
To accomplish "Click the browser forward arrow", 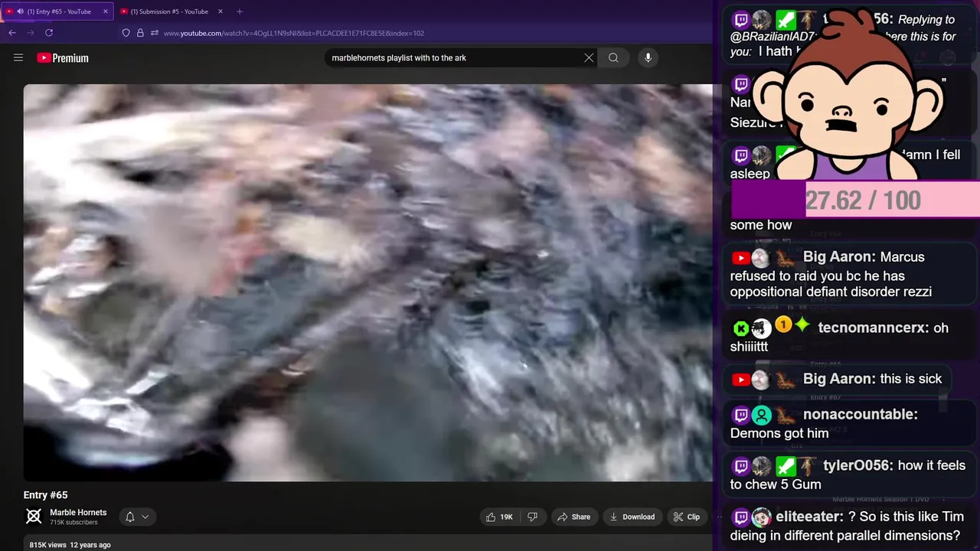I will [31, 33].
